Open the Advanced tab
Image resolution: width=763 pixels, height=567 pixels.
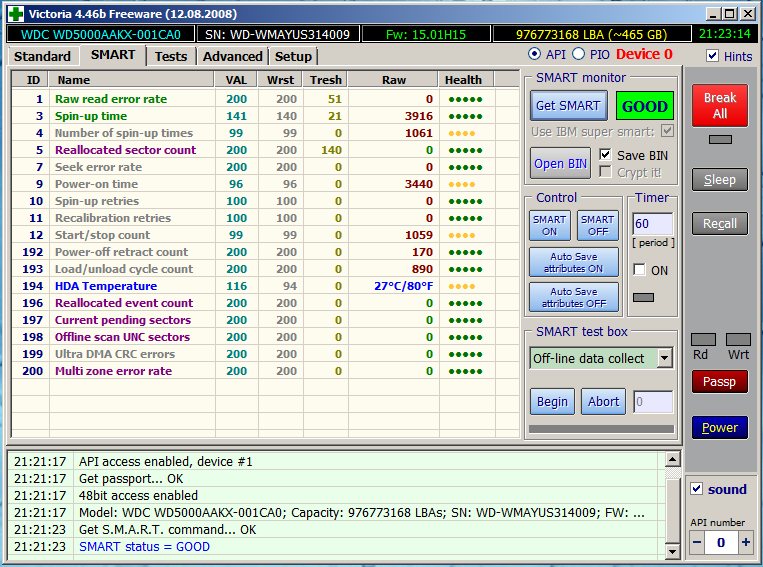coord(232,56)
